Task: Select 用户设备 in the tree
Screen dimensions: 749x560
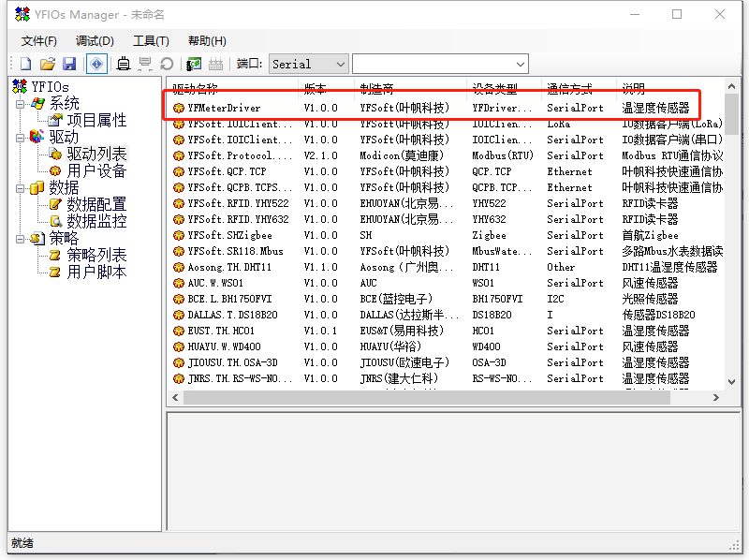Action: (96, 170)
